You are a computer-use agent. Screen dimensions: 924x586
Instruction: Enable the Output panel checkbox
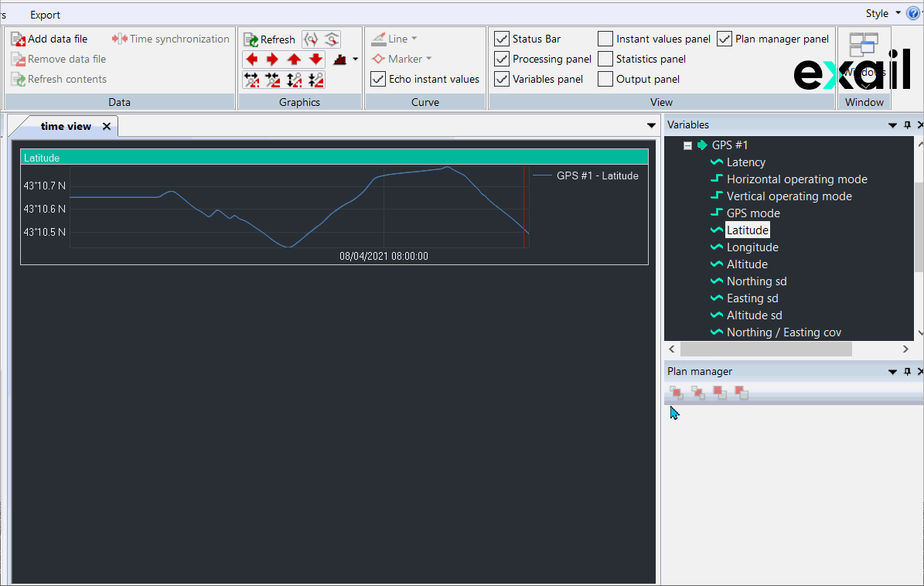(605, 79)
